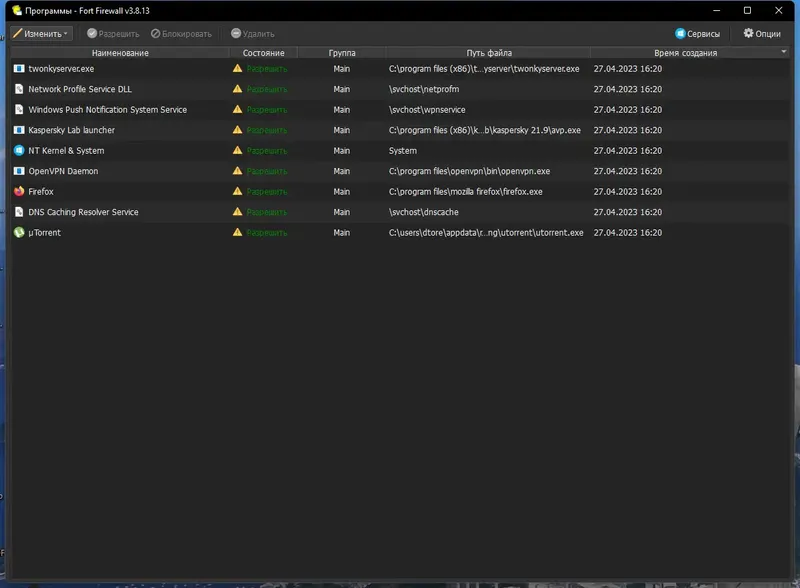This screenshot has width=800, height=588.
Task: Click the Kaspersky Lab launcher icon
Action: 19,130
